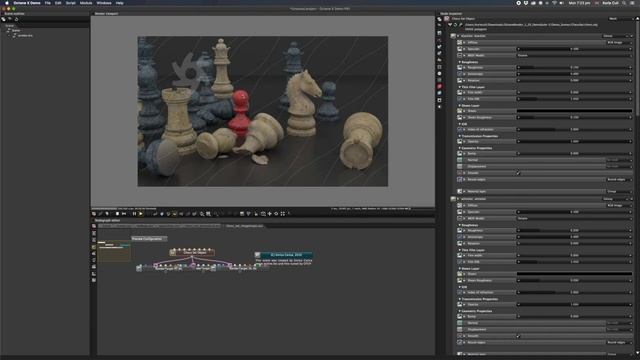640x360 pixels.
Task: Open the Apple menu
Action: [7, 3]
